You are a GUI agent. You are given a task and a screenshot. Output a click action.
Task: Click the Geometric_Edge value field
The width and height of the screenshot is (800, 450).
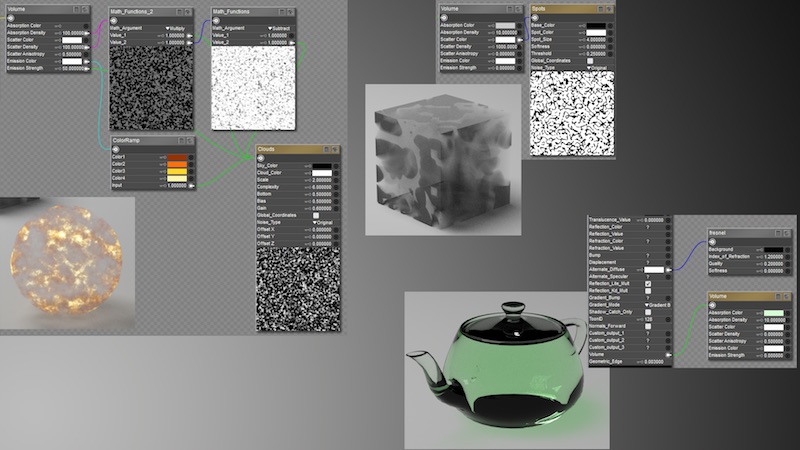[x=653, y=361]
